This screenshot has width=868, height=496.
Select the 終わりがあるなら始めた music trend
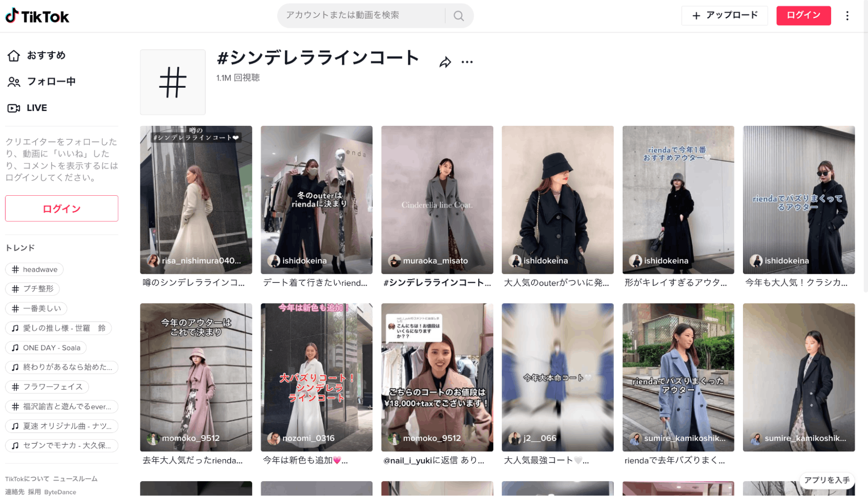[62, 367]
